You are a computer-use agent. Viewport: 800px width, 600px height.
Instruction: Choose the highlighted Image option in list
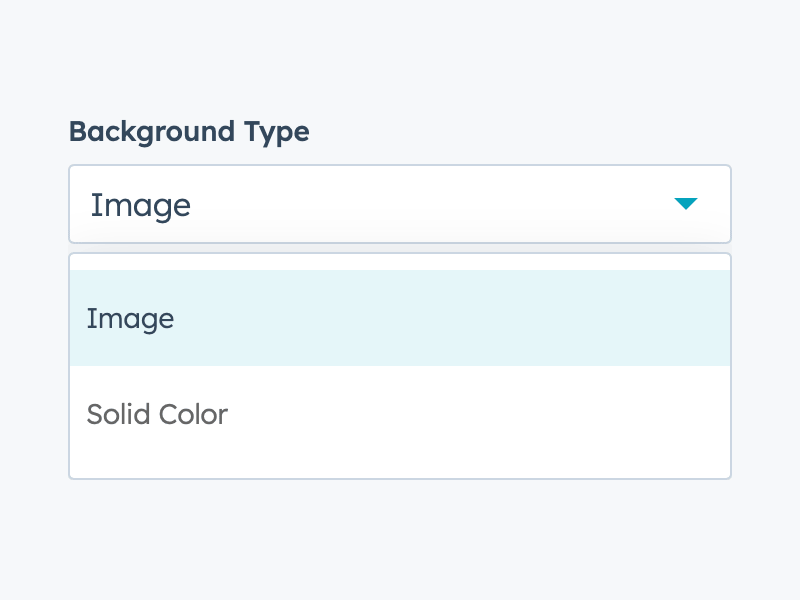tap(400, 318)
